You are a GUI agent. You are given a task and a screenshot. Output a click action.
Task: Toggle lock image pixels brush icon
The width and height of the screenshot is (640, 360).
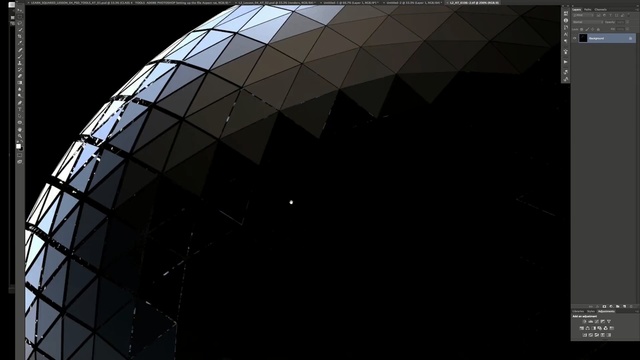[x=587, y=29]
